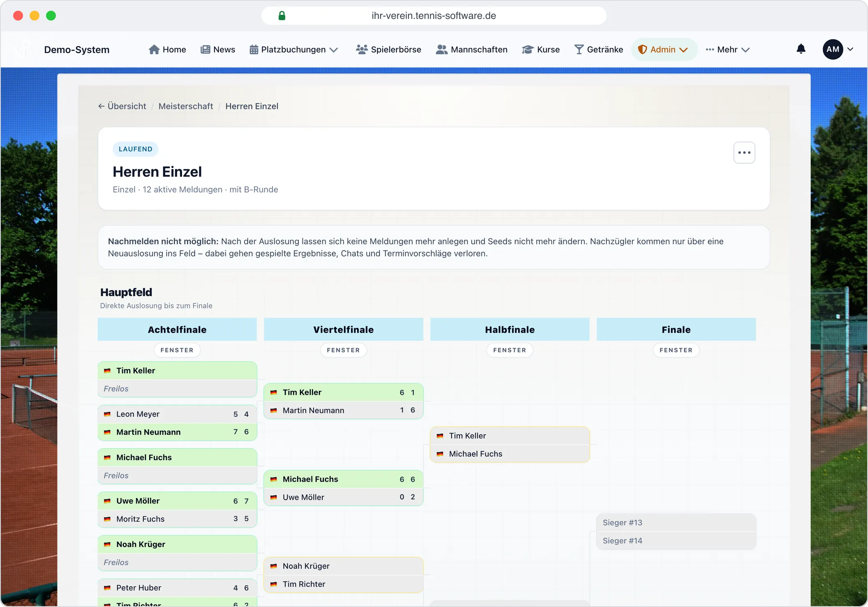868x607 pixels.
Task: Open the Achtelfinale Fenster button
Action: click(177, 350)
